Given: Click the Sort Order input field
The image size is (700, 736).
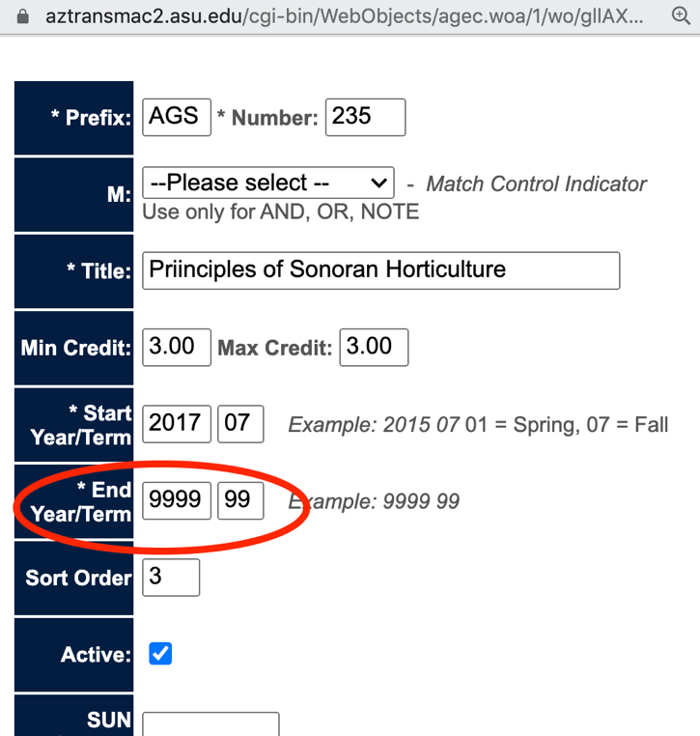Looking at the screenshot, I should coord(171,578).
